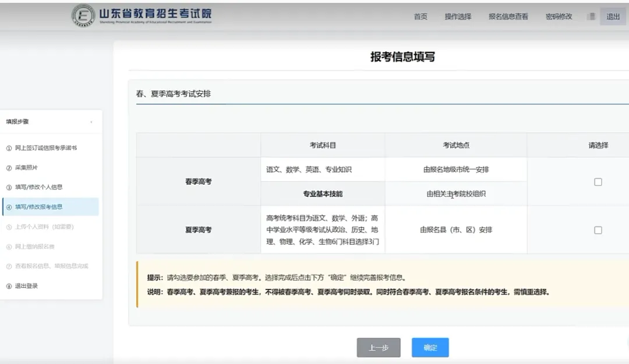Screen dimensions: 629x364
Task: Open the 操作选择 menu item
Action: pyautogui.click(x=458, y=16)
